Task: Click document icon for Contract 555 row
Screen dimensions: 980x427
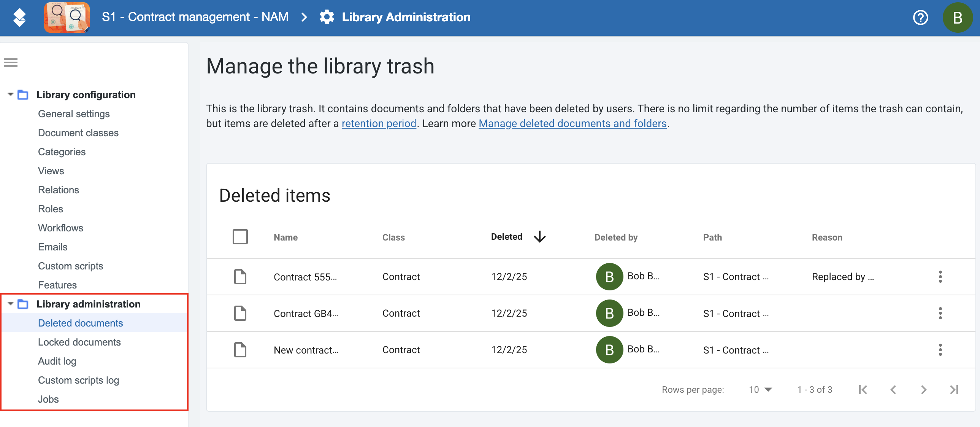Action: pos(240,277)
